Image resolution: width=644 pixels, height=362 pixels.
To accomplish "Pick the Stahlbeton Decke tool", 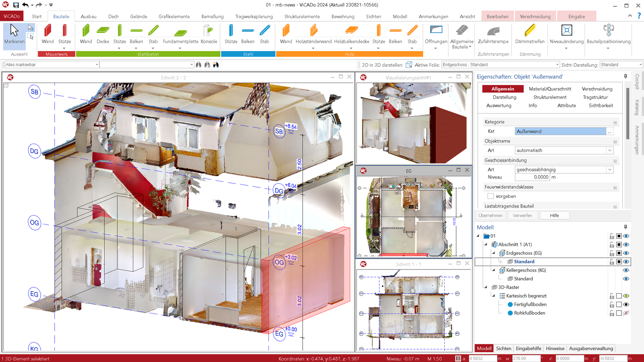I will (103, 34).
